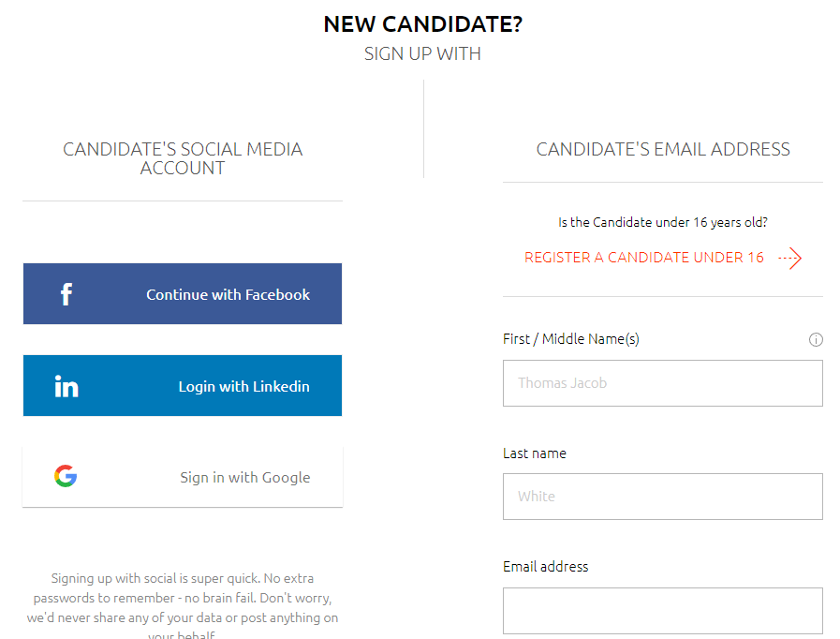Click the 'Last name' field label
The image size is (840, 639).
tap(535, 453)
